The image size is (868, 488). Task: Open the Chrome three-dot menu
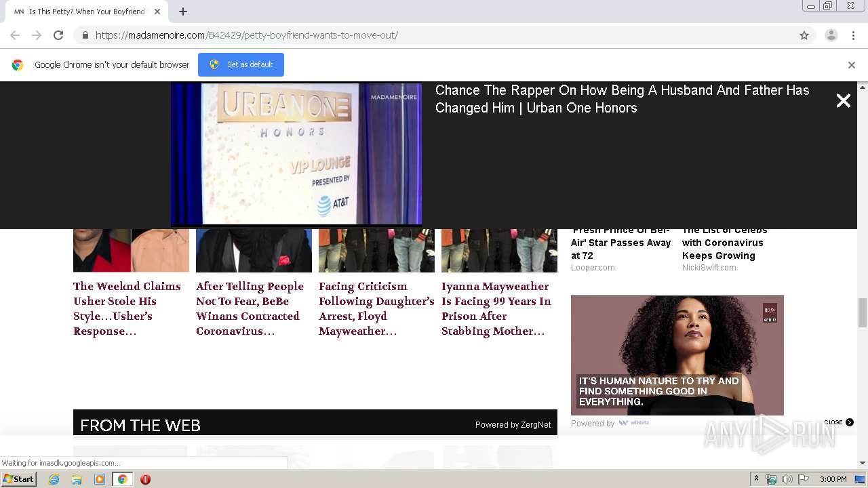coord(853,35)
